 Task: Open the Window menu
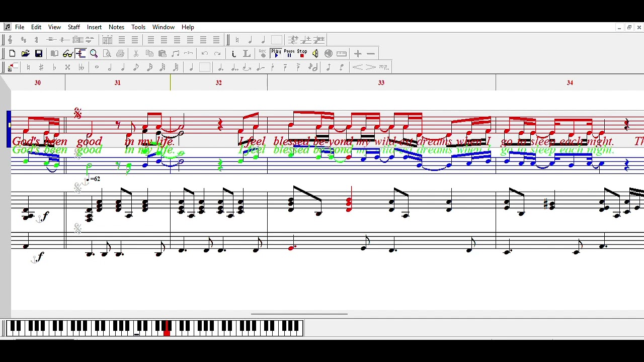[x=164, y=27]
